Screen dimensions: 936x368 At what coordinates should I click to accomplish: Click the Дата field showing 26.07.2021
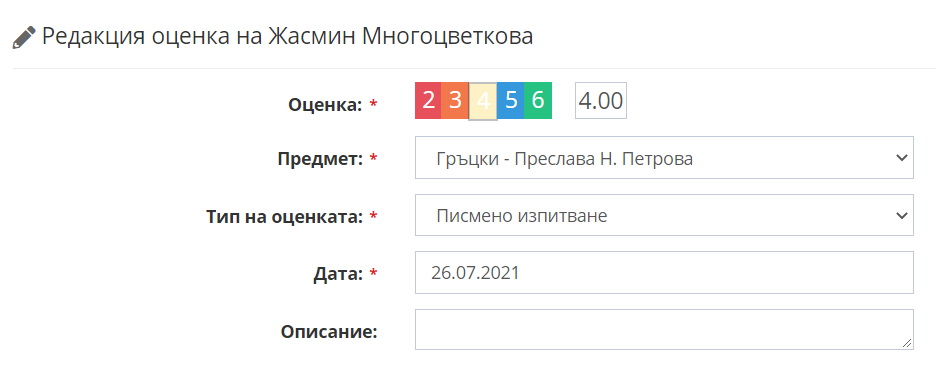click(664, 272)
